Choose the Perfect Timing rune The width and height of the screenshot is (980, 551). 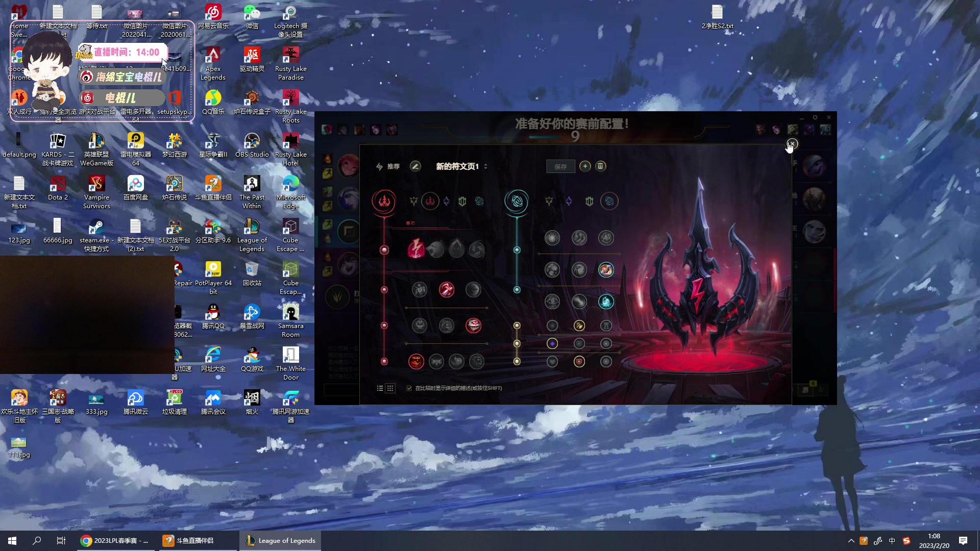point(606,238)
